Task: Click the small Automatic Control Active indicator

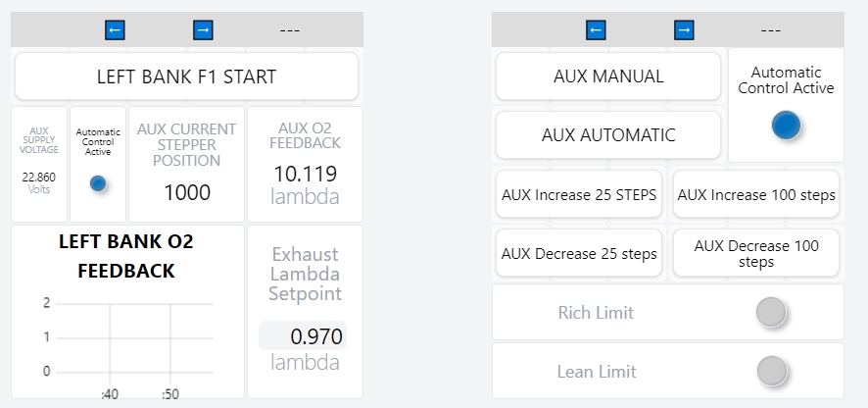Action: pyautogui.click(x=98, y=183)
